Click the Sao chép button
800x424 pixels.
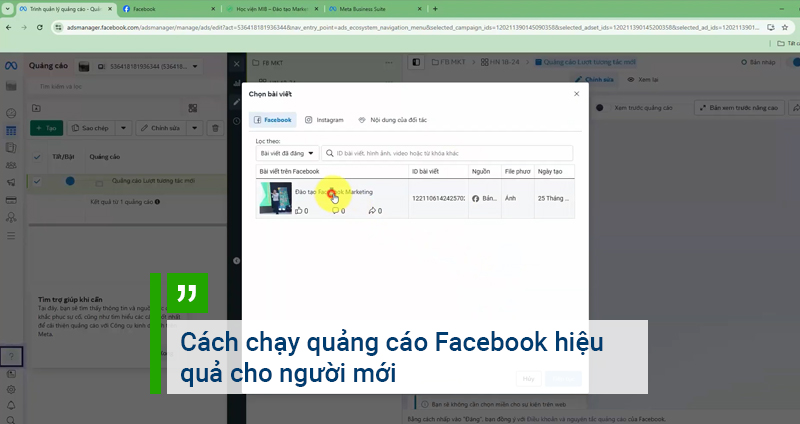91,128
